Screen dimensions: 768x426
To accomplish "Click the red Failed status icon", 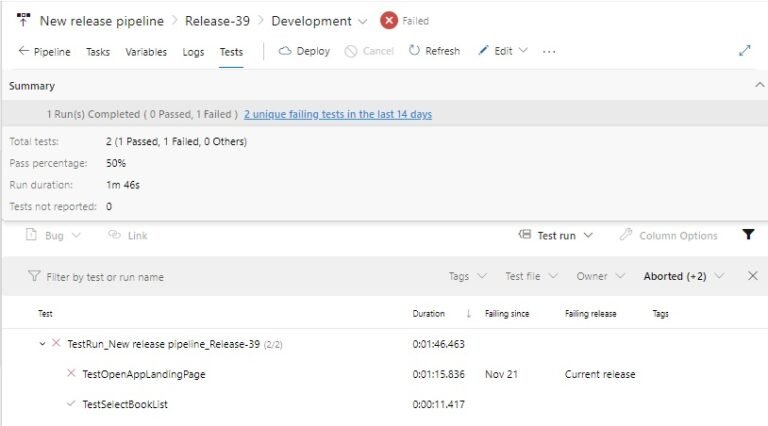I will (388, 21).
